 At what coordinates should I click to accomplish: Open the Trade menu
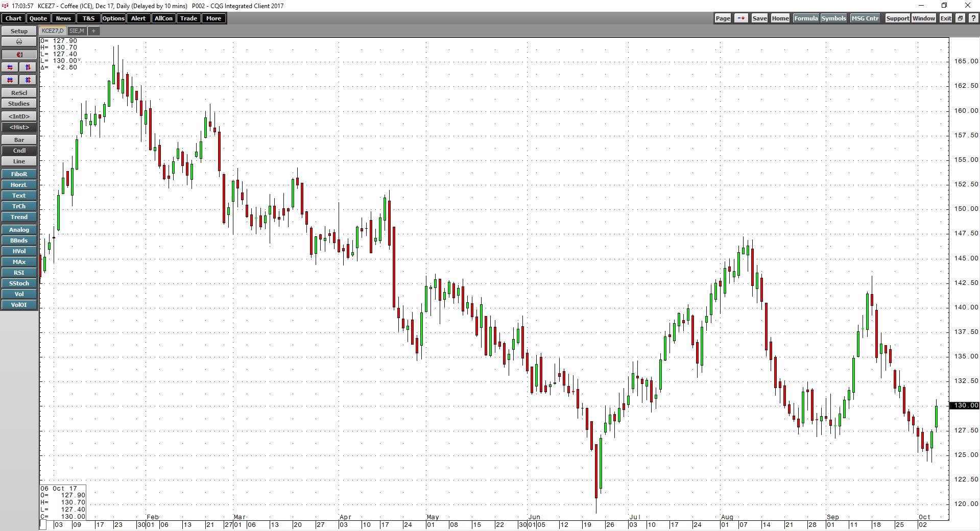[x=188, y=18]
